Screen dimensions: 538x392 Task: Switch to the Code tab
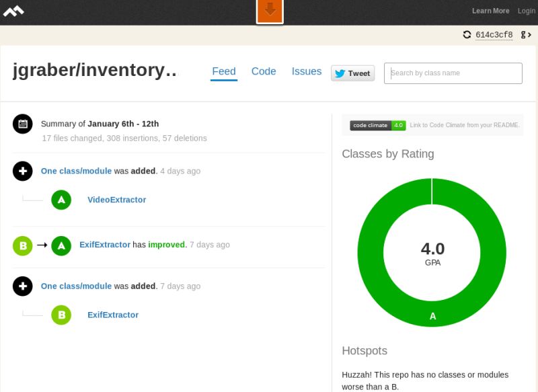[264, 71]
